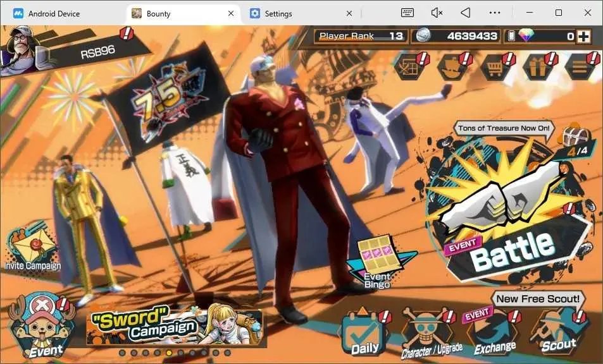Open the shopping cart shop icon

(x=497, y=67)
